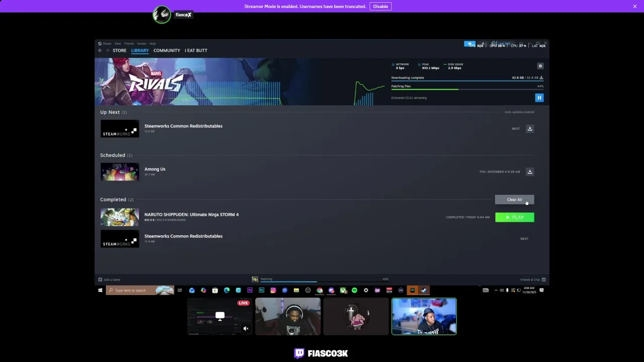The image size is (644, 362).
Task: Open After Effects from the taskbar
Action: coord(250,290)
